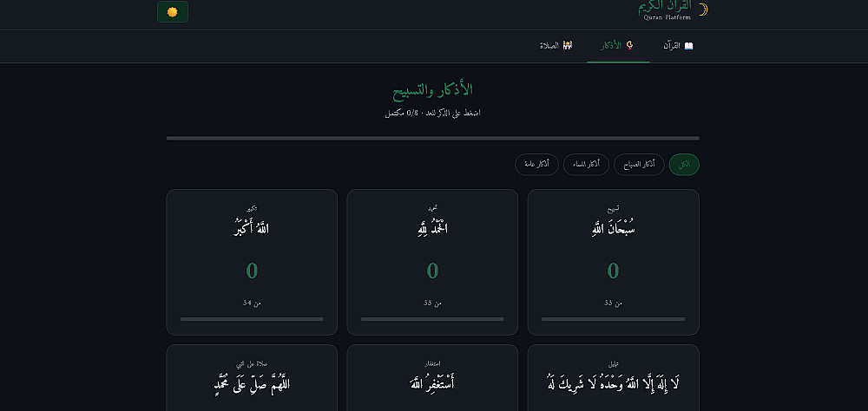Screen dimensions: 868x411
Task: Filter by أذكار الصباح
Action: (639, 164)
